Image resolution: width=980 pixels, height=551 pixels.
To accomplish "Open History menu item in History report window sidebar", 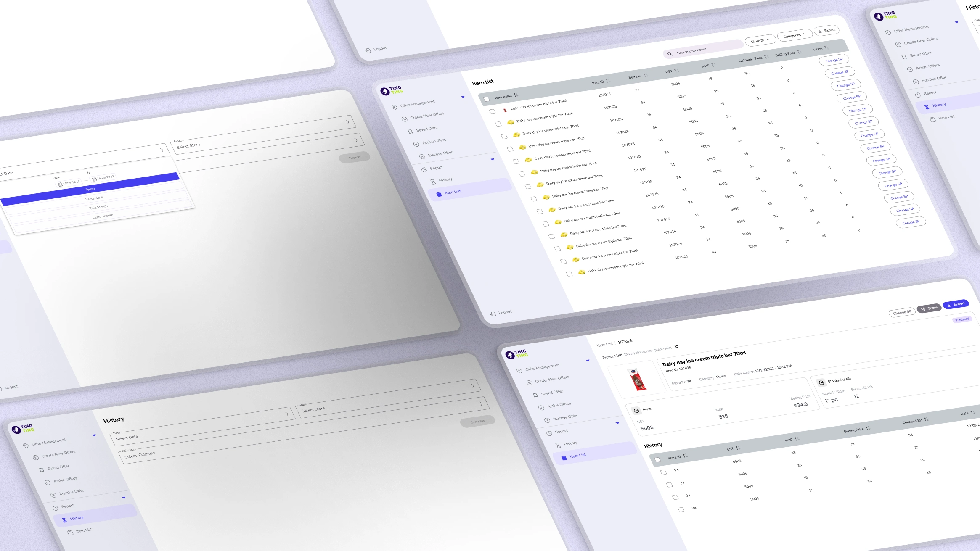I will [95, 515].
